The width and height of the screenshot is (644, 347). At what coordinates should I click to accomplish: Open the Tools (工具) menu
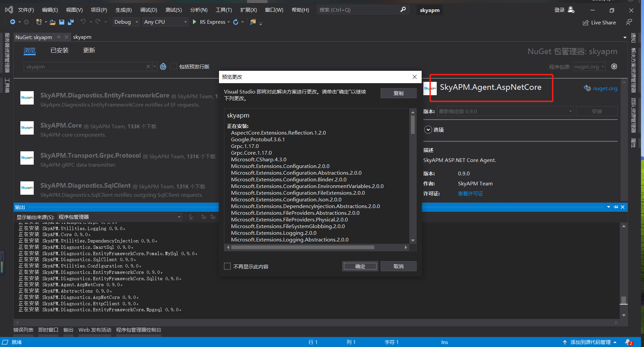coord(224,10)
